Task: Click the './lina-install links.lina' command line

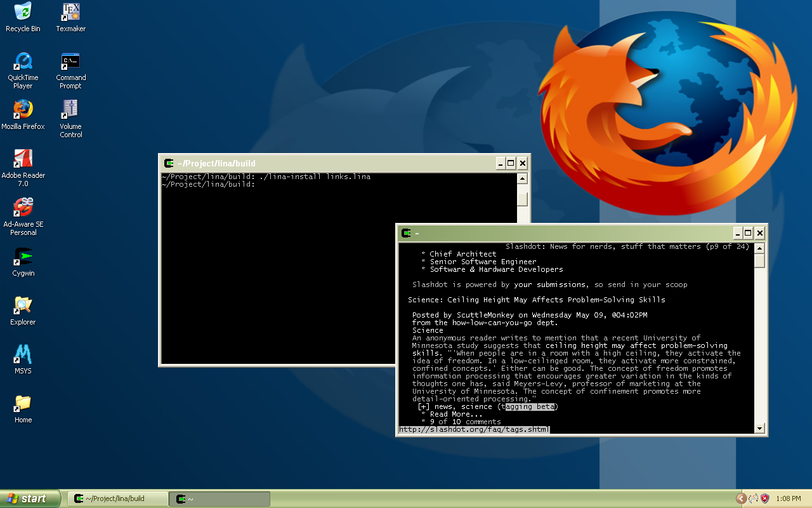Action: click(315, 177)
